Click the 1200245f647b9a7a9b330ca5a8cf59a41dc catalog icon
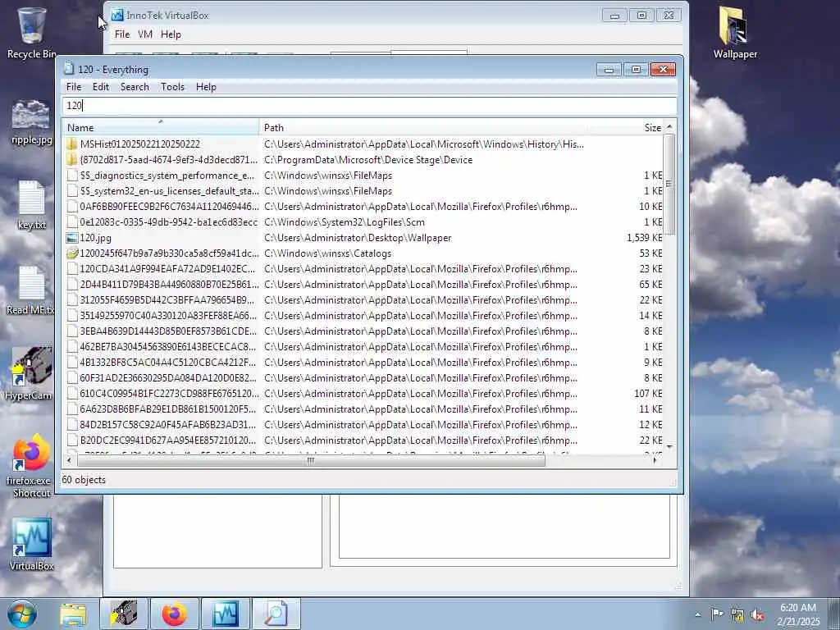This screenshot has width=840, height=630. click(x=72, y=253)
